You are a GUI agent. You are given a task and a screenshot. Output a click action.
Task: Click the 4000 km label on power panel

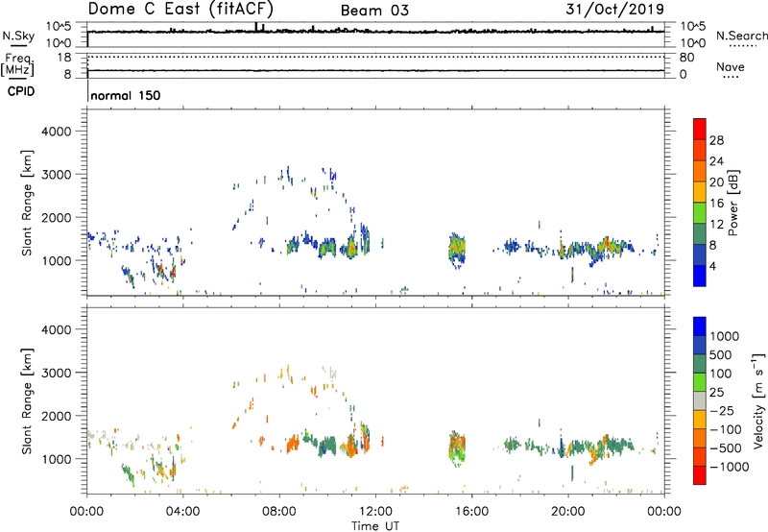pos(56,132)
